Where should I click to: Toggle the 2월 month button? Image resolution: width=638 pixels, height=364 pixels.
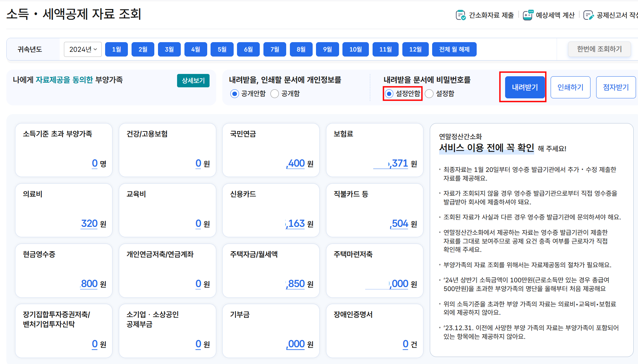(143, 49)
